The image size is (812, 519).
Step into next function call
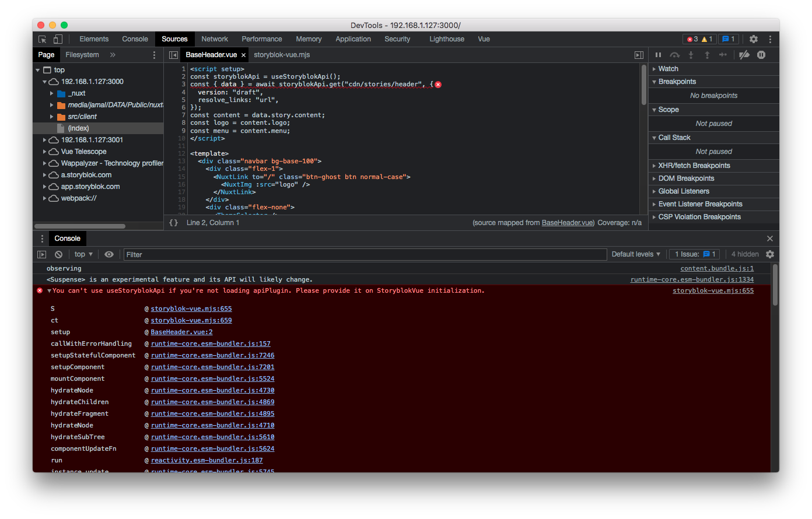691,55
